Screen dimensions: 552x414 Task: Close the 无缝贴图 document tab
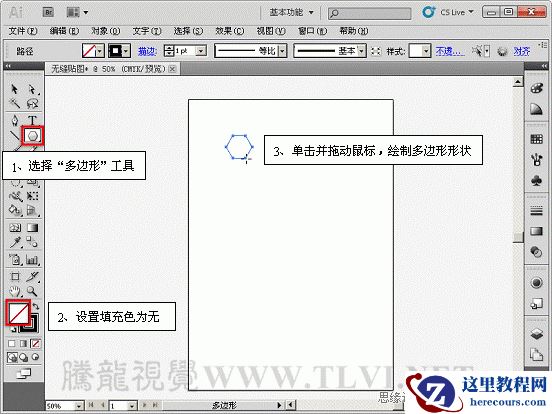click(172, 69)
